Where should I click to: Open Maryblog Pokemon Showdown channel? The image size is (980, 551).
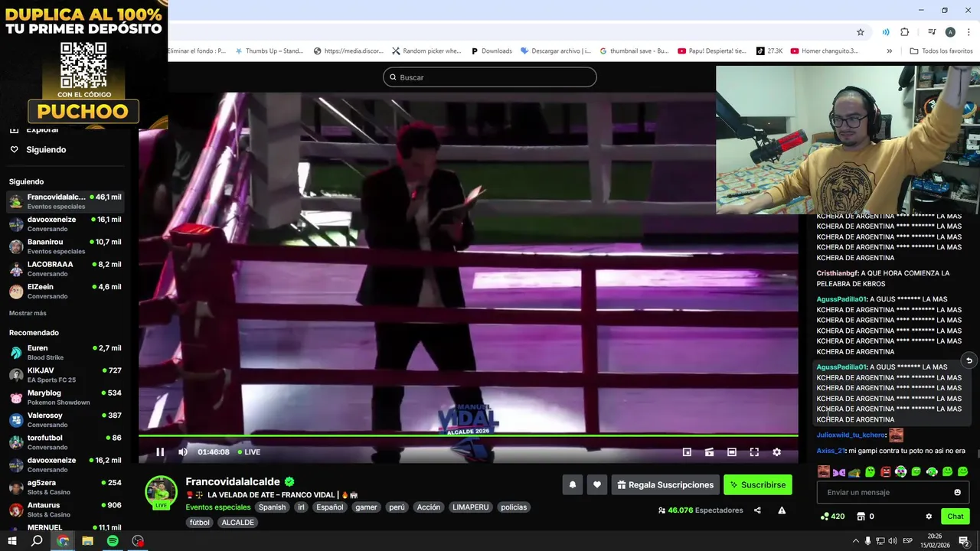(66, 397)
